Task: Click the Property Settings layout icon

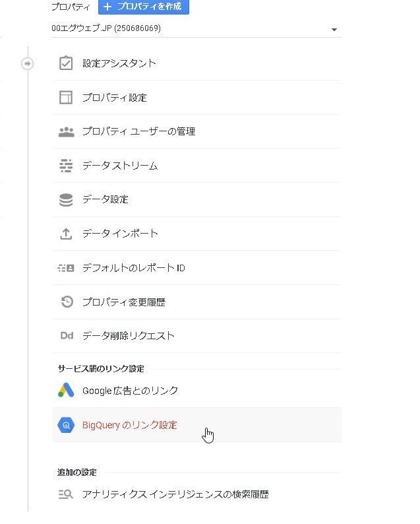Action: click(x=66, y=98)
